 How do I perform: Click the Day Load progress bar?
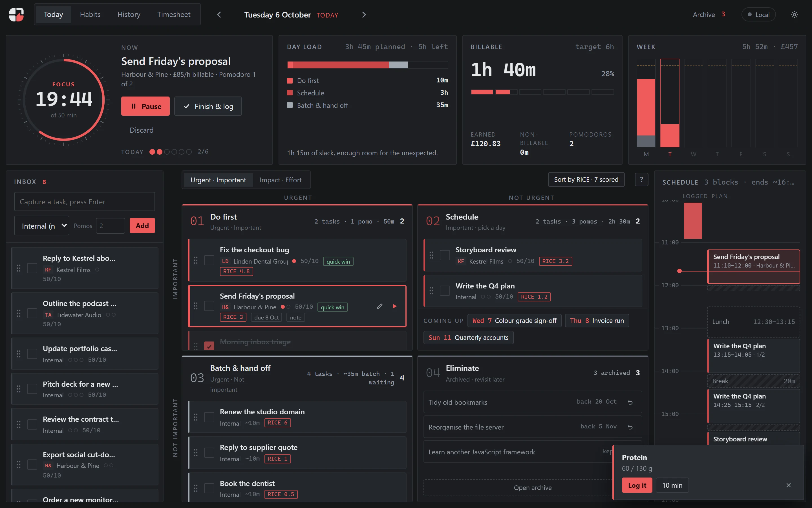coord(367,65)
